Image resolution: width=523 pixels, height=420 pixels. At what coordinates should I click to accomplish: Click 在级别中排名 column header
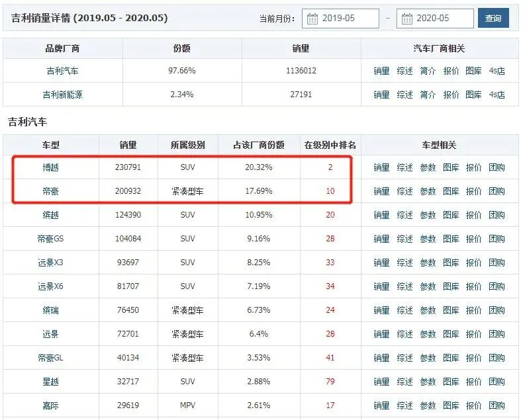[x=330, y=145]
